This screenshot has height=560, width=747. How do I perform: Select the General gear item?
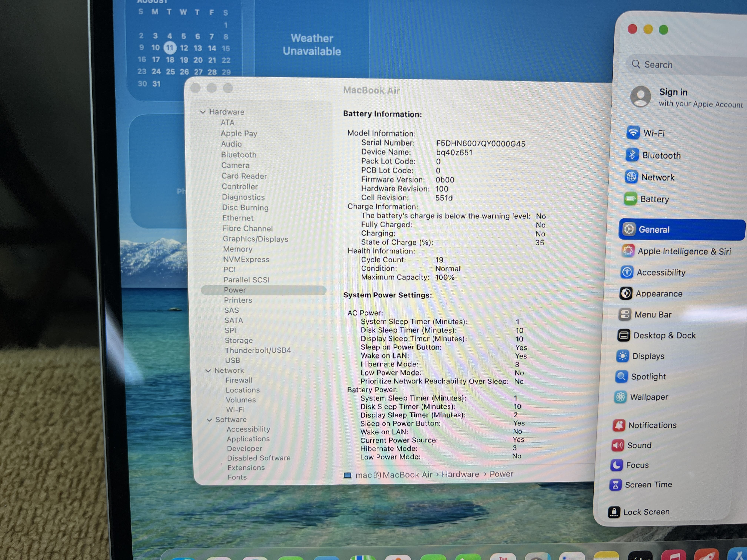pos(681,229)
